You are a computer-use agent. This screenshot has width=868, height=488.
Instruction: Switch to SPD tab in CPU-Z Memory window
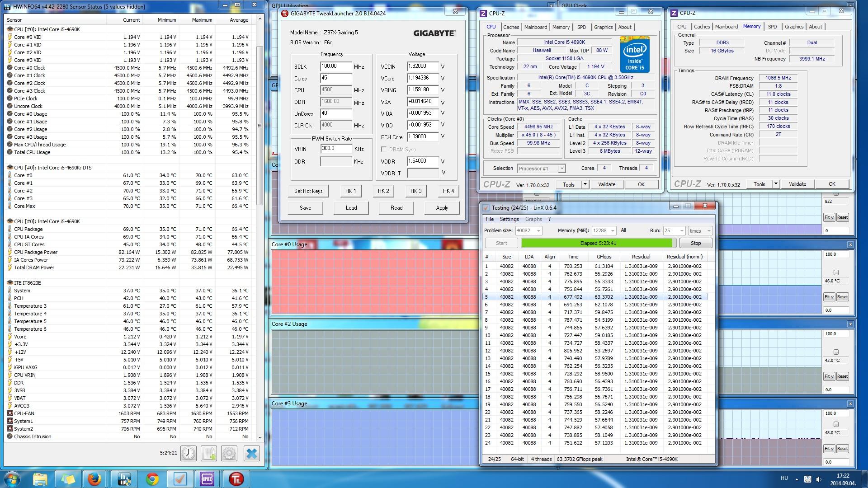tap(772, 27)
